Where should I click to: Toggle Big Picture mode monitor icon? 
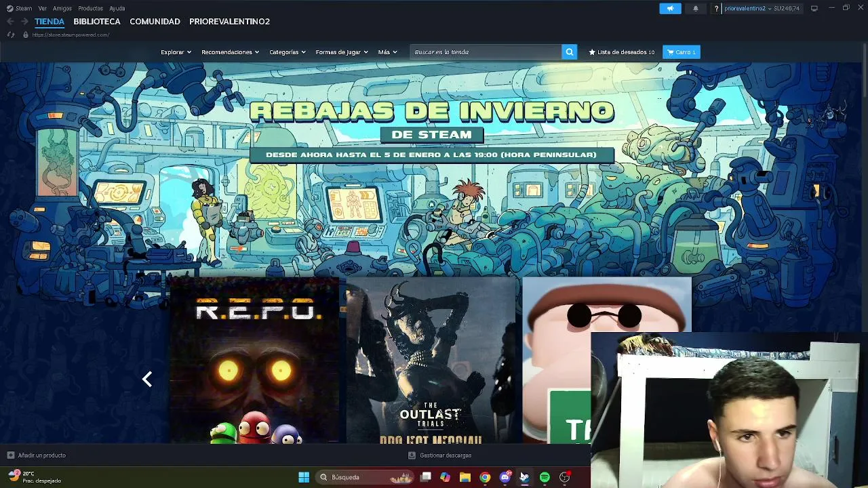point(814,8)
